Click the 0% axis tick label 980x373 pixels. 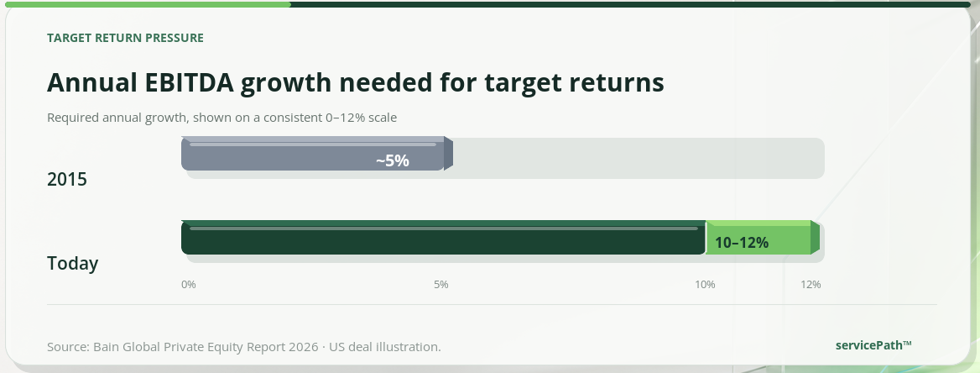coord(188,285)
